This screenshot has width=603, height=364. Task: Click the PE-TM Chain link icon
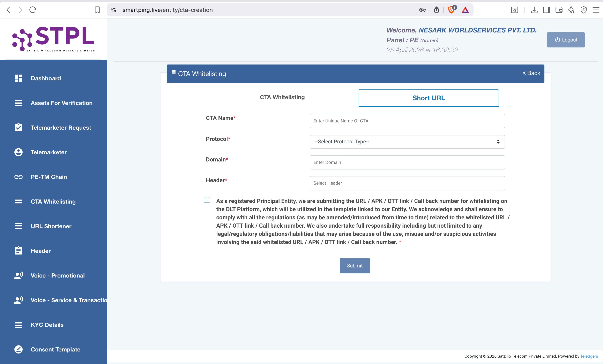[x=18, y=177]
